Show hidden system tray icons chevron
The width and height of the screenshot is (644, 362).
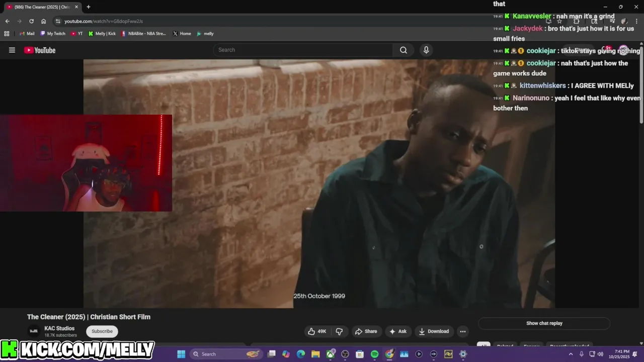click(571, 354)
